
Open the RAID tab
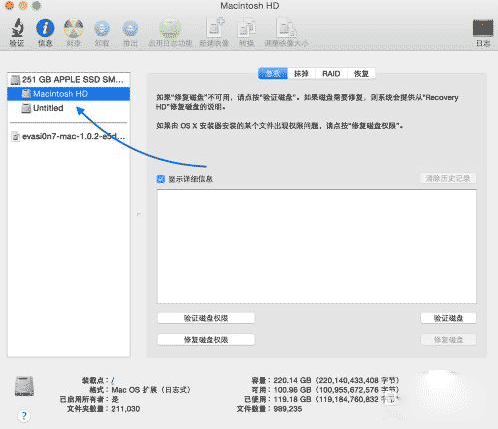click(331, 74)
